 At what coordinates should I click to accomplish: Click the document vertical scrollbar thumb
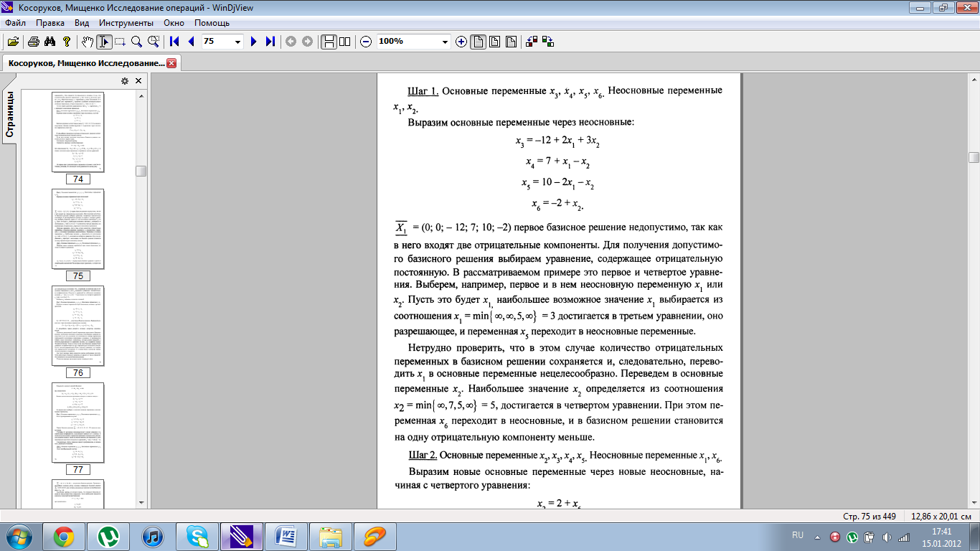coord(974,158)
